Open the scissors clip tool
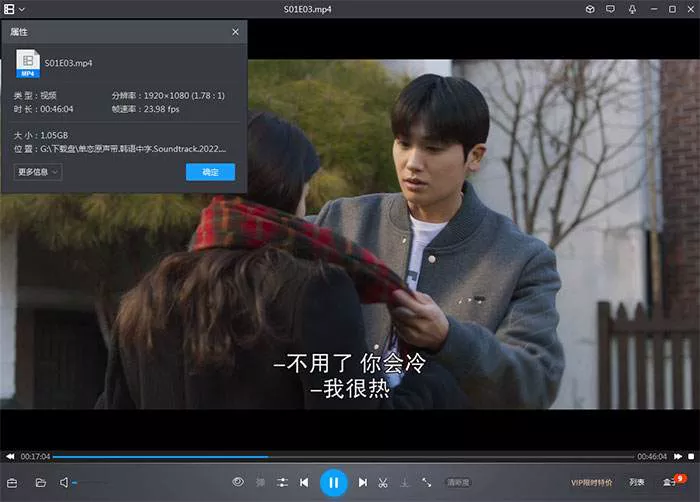700x502 pixels. point(383,483)
